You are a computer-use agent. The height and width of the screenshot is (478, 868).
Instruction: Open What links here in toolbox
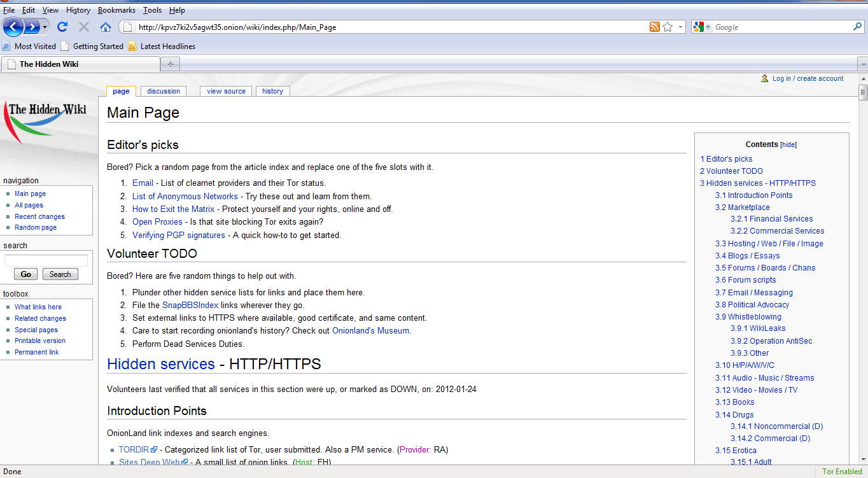(38, 307)
